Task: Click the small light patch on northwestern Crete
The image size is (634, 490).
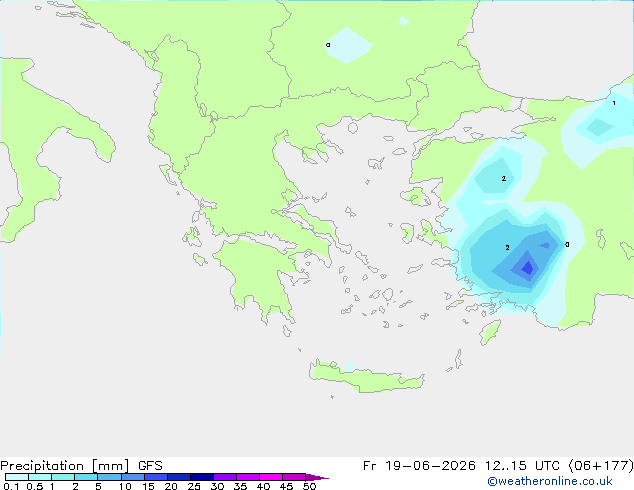Action: (x=350, y=367)
